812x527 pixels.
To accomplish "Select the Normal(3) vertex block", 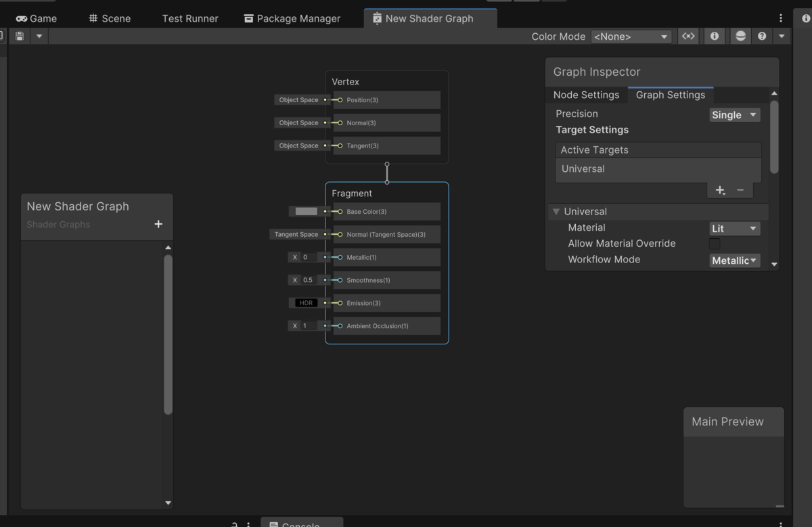I will click(386, 123).
